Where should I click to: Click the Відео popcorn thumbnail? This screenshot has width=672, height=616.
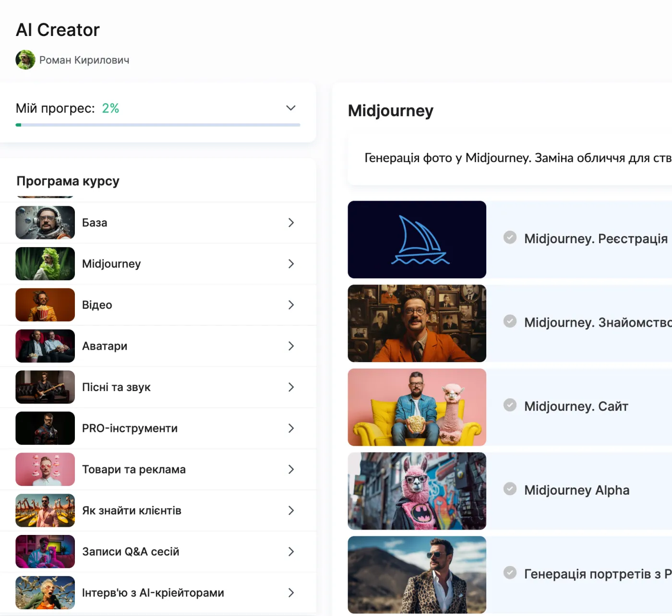point(45,305)
